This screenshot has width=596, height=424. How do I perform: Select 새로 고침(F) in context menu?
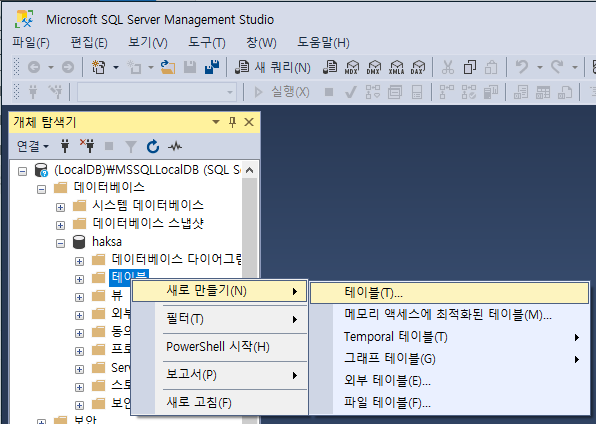(220, 402)
